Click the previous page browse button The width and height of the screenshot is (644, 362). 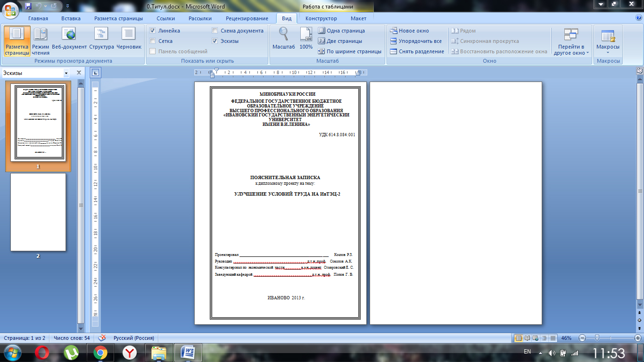(640, 313)
